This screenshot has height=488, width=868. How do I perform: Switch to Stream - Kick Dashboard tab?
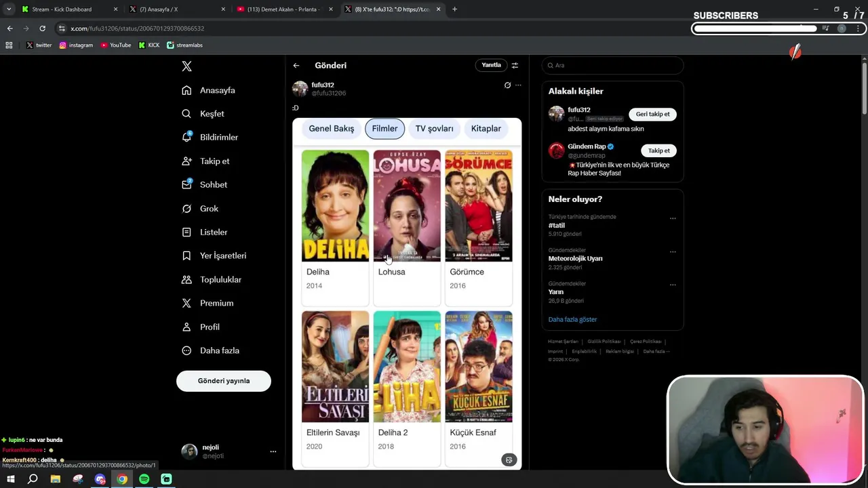point(69,9)
